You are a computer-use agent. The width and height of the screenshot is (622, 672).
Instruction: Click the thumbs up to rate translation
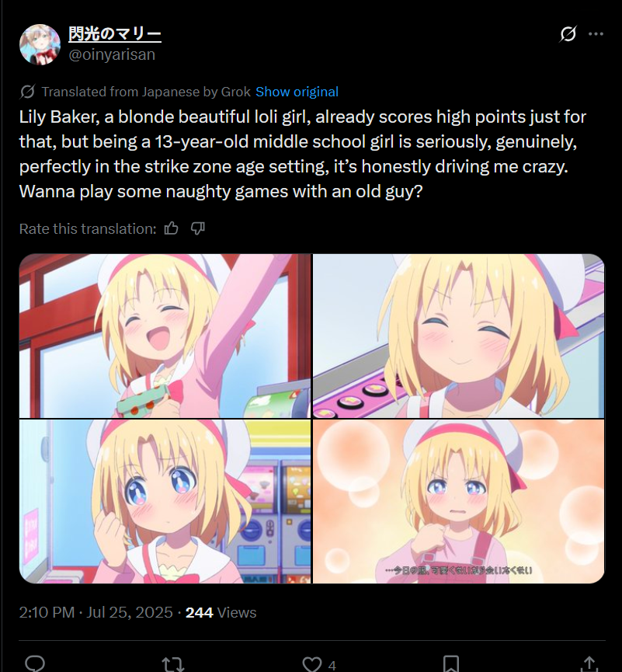(x=171, y=228)
